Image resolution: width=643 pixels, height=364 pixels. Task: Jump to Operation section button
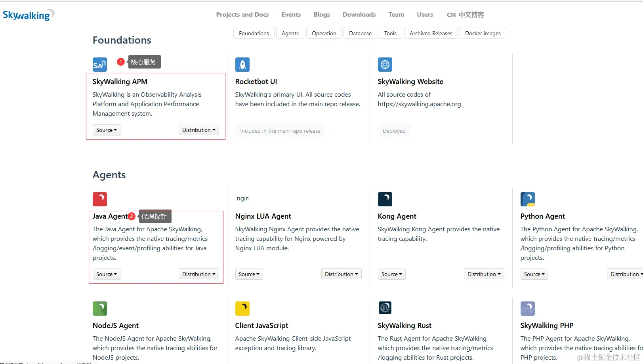point(324,33)
